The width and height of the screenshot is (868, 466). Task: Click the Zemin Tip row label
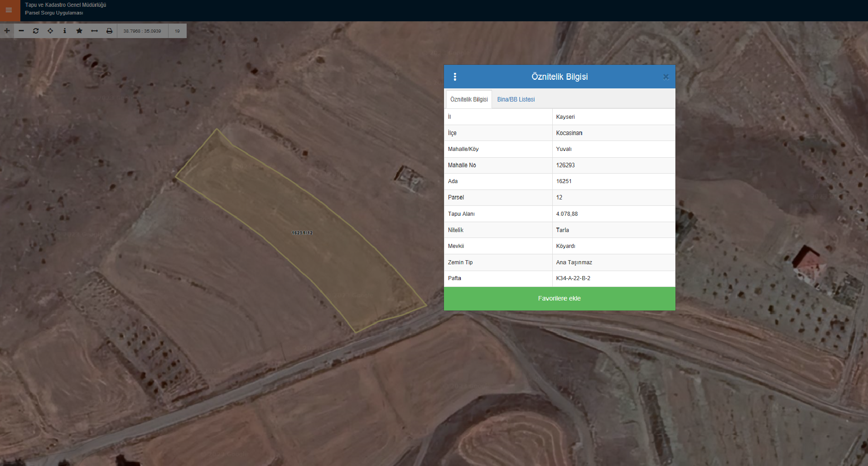pos(460,262)
